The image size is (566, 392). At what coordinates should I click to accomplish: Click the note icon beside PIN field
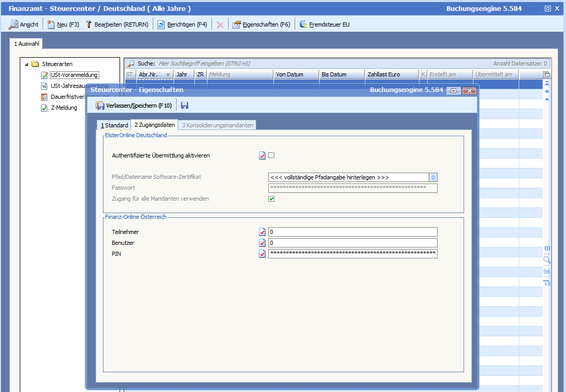(262, 254)
